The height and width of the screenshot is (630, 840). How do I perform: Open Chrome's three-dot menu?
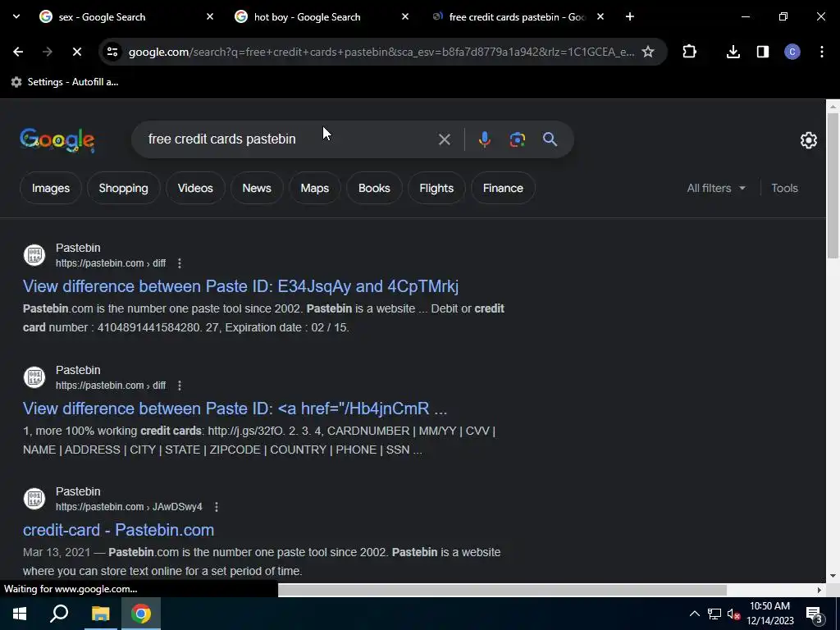(x=822, y=52)
